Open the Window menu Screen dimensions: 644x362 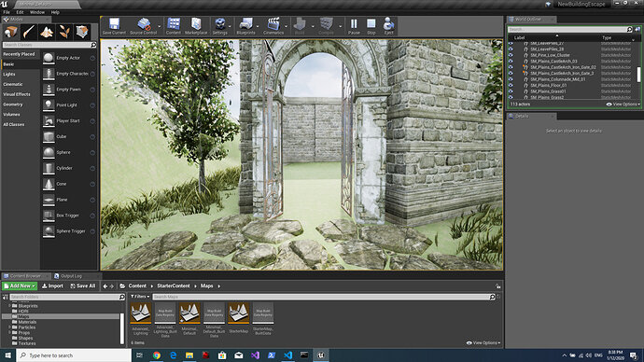click(x=37, y=12)
